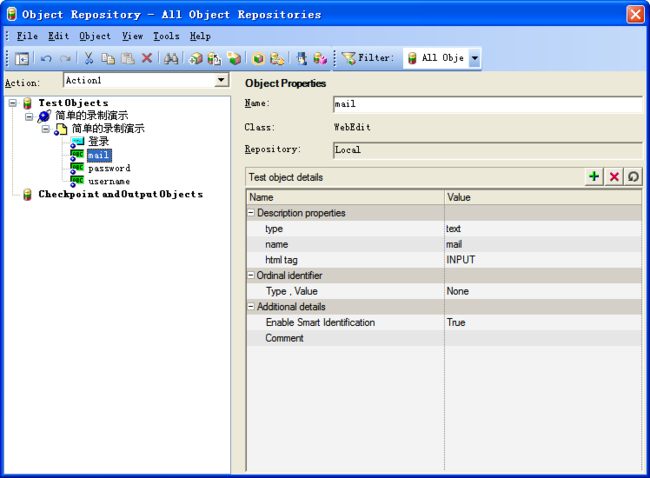The image size is (650, 478).
Task: Click the Copy toolbar icon
Action: pyautogui.click(x=108, y=58)
